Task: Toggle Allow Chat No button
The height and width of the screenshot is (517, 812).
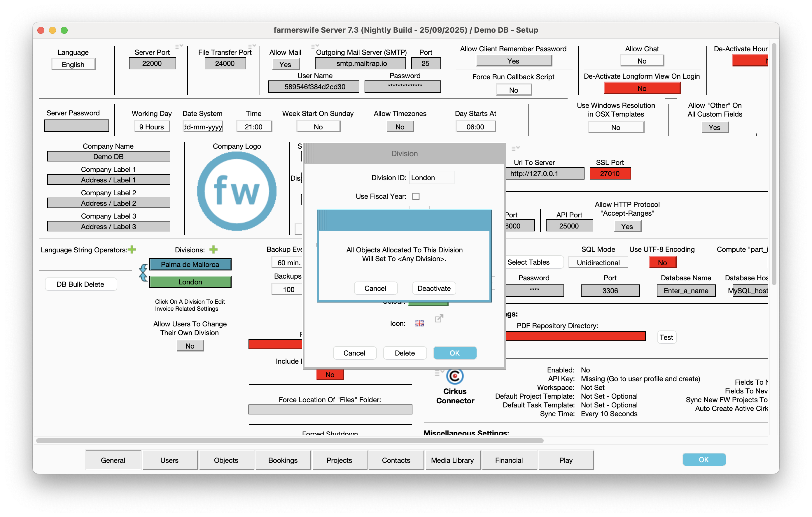Action: tap(641, 61)
